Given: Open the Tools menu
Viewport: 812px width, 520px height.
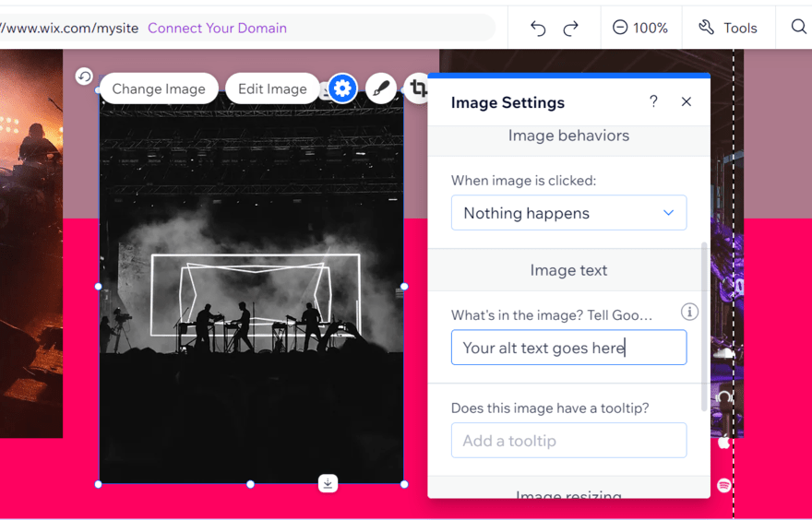Looking at the screenshot, I should (728, 28).
